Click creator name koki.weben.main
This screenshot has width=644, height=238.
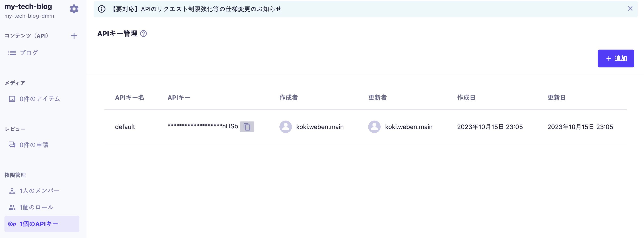click(320, 127)
